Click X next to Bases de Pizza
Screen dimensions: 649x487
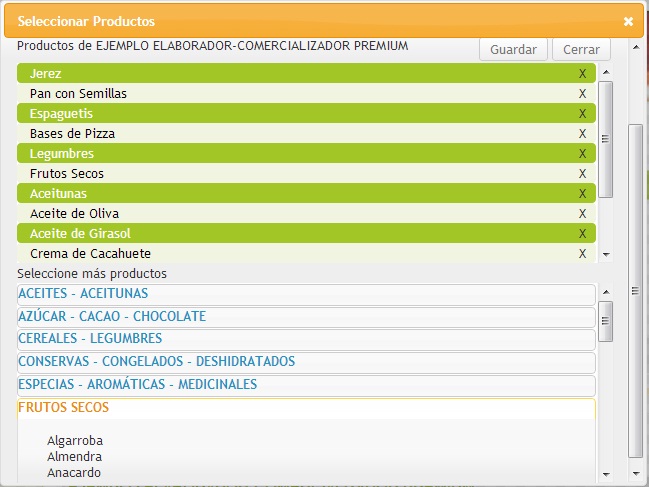pos(582,134)
